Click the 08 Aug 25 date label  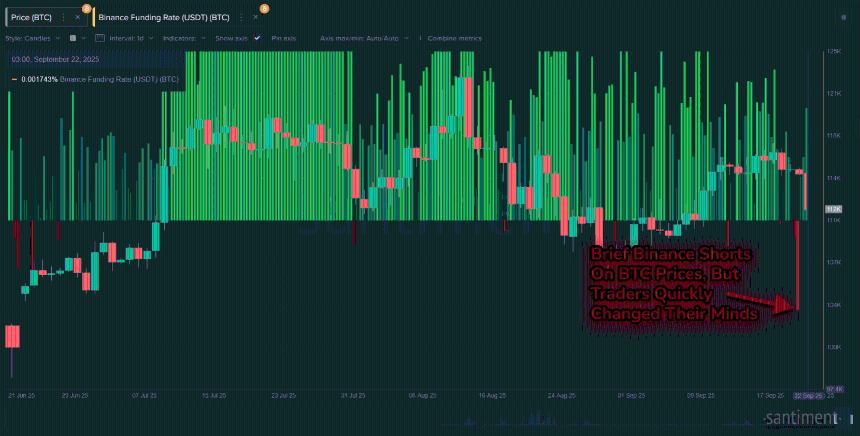tap(422, 395)
